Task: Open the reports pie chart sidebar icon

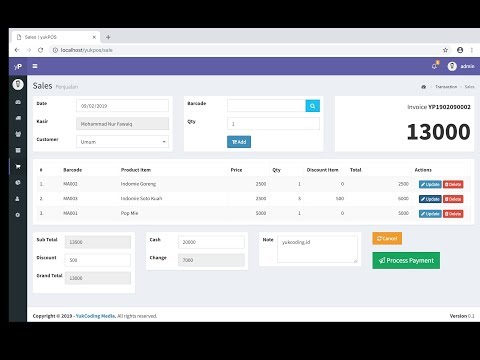Action: (18, 182)
